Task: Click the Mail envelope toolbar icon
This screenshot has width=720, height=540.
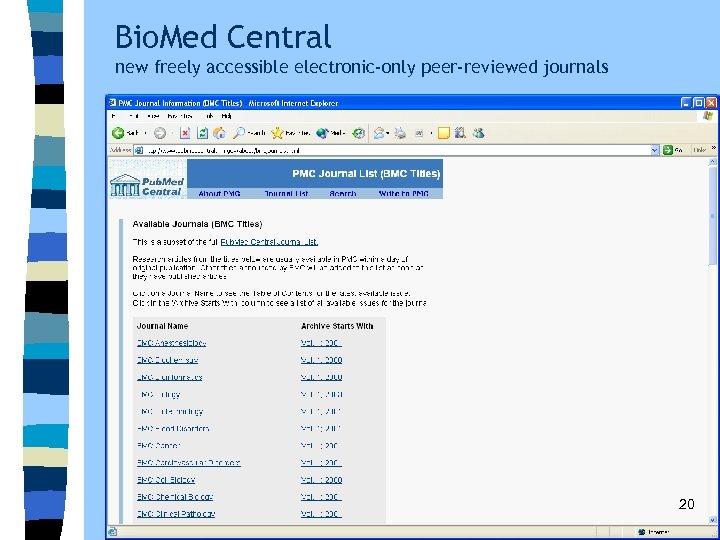Action: [378, 133]
